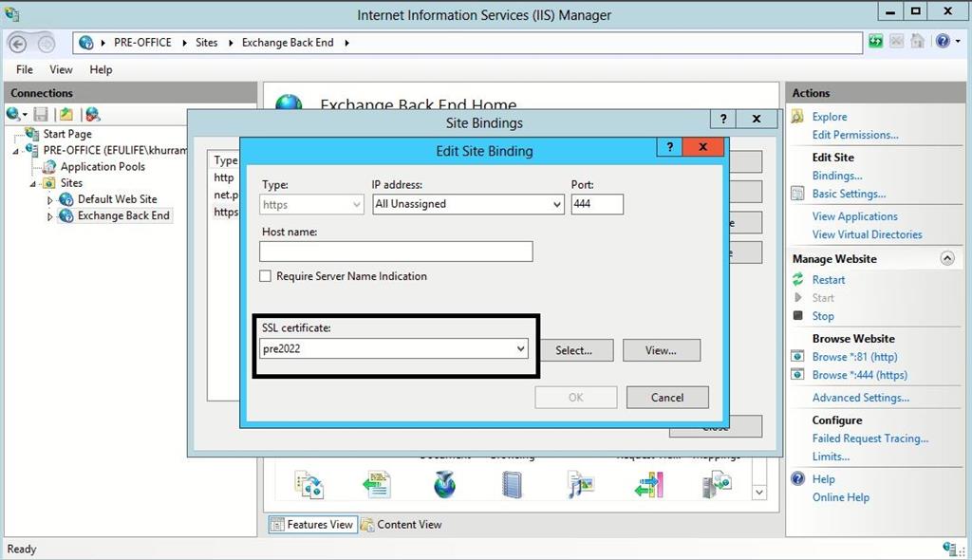The height and width of the screenshot is (560, 972).
Task: Click the View certificate button
Action: pyautogui.click(x=661, y=350)
